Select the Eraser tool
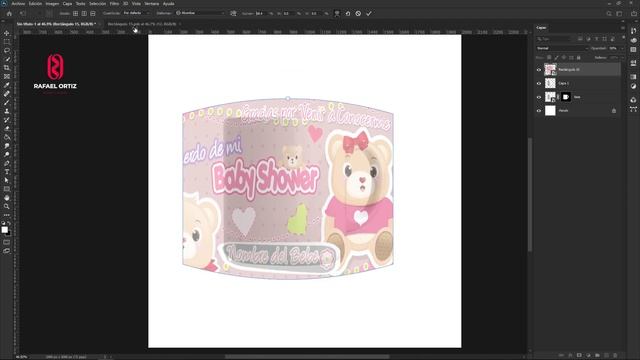 [7, 129]
